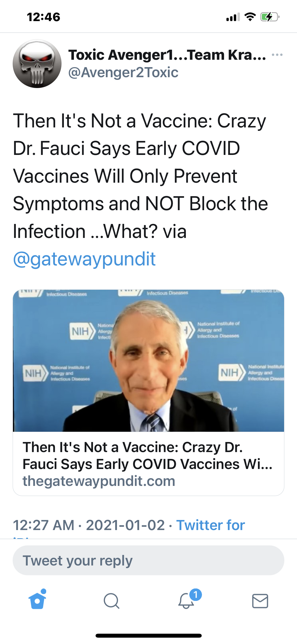297x644 pixels.
Task: Tap the cellular signal bars icon
Action: pos(233,17)
